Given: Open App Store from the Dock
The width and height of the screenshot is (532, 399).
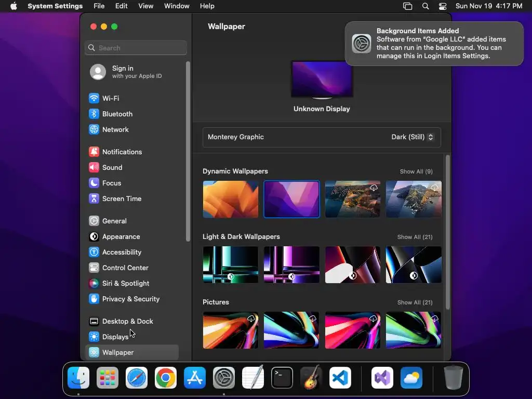Looking at the screenshot, I should pos(195,378).
